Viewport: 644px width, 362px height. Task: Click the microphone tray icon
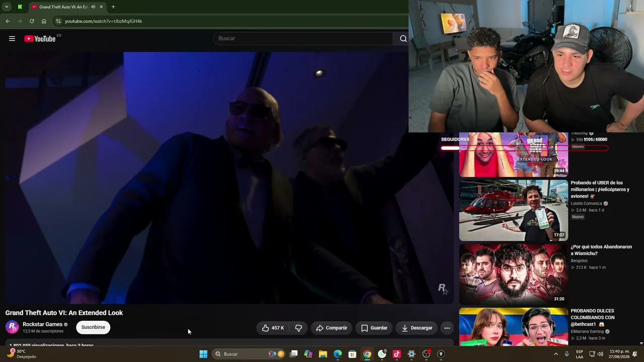pyautogui.click(x=567, y=354)
